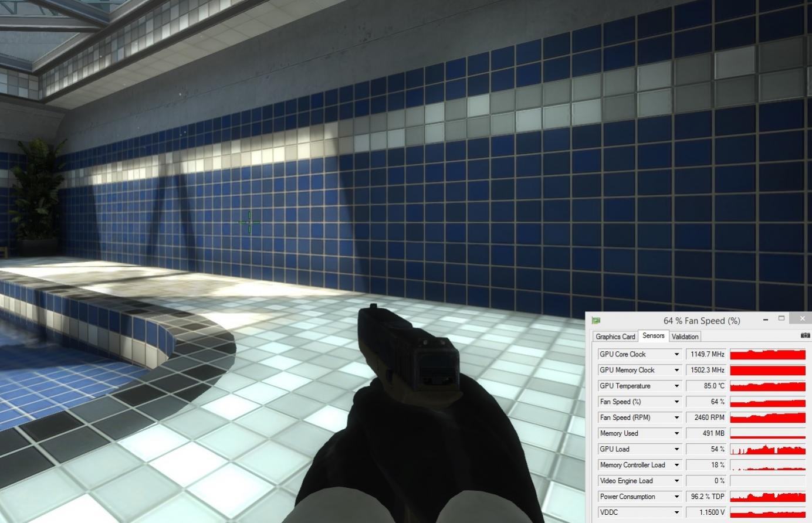Screen dimensions: 812x523
Task: Click the 18 % memory controller value
Action: coord(706,465)
